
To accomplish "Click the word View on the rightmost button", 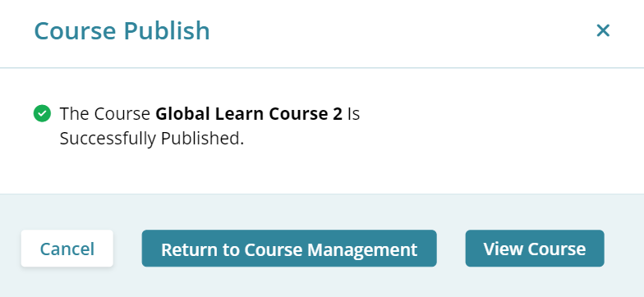I will [498, 249].
